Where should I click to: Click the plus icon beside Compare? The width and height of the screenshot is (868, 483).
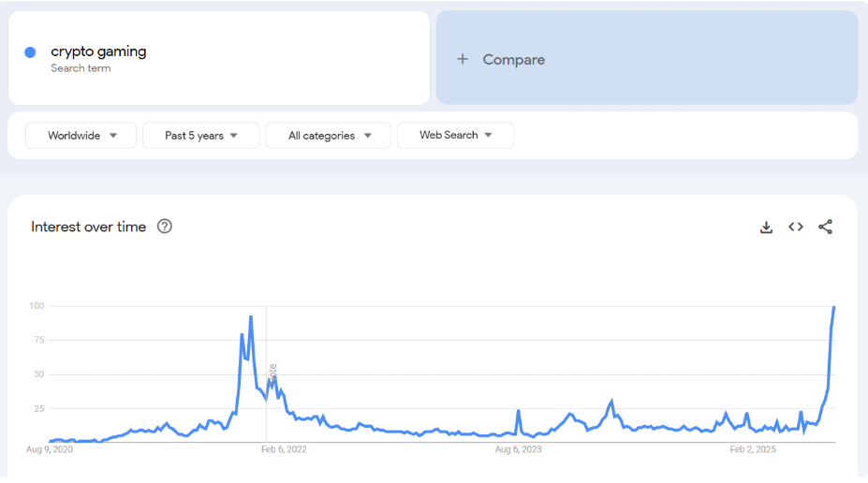click(463, 59)
